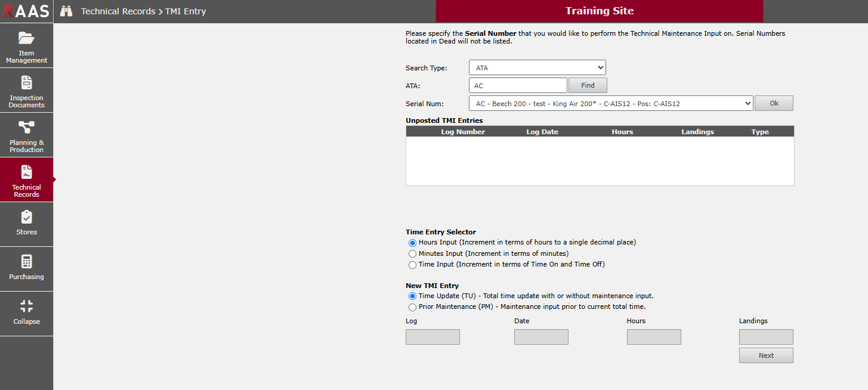Open the Item Management folder icon
Viewport: 868px width, 390px height.
[x=26, y=39]
